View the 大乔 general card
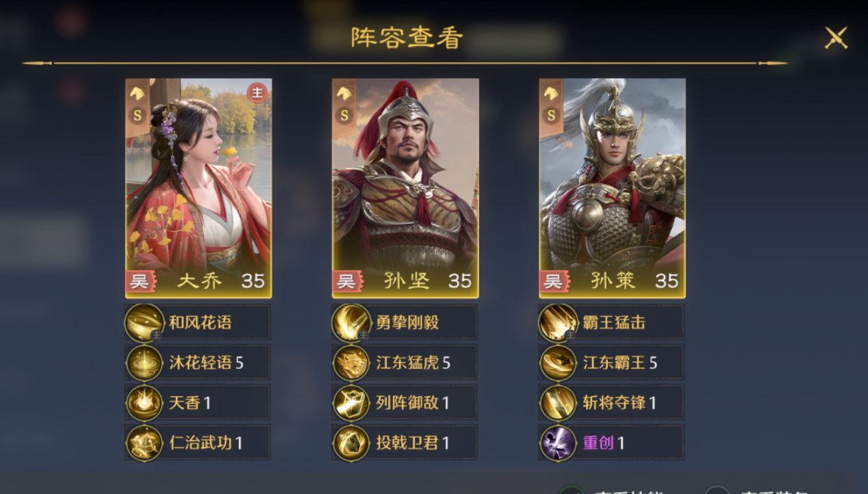 199,188
